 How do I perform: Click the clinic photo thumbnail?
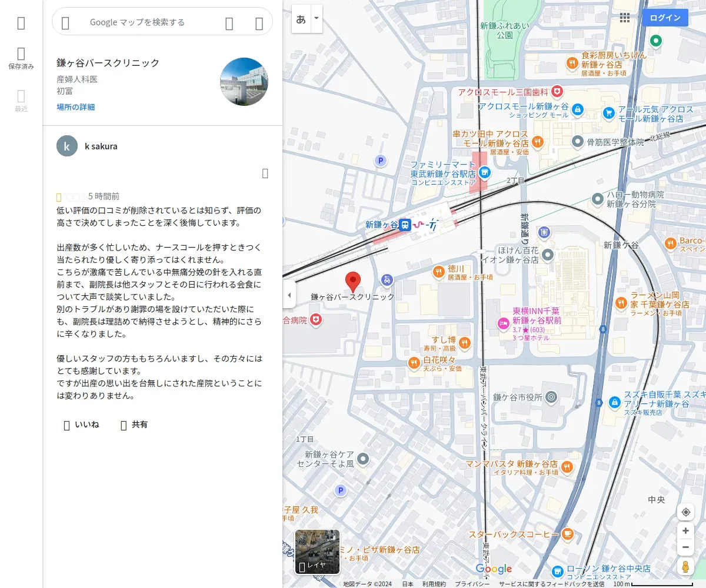click(x=244, y=82)
